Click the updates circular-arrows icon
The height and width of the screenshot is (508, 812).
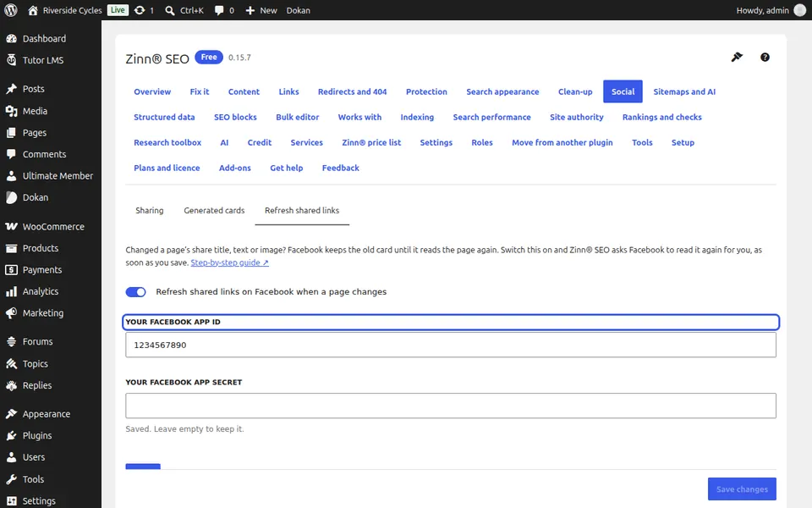click(140, 10)
